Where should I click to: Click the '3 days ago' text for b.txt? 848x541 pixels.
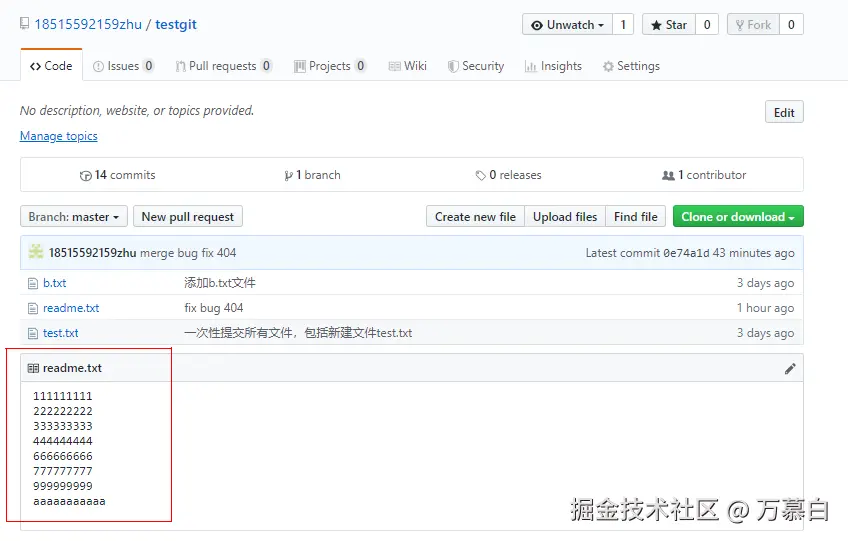pos(765,283)
